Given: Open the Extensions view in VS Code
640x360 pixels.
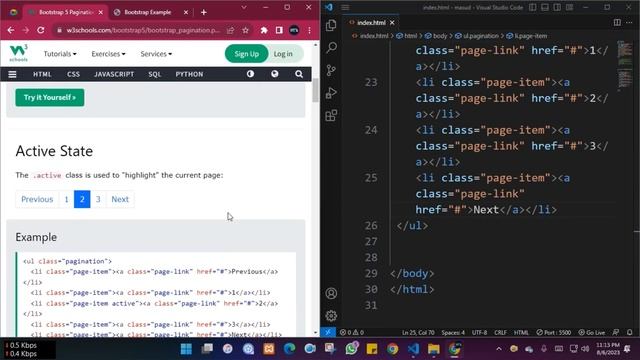Looking at the screenshot, I should coord(331,116).
